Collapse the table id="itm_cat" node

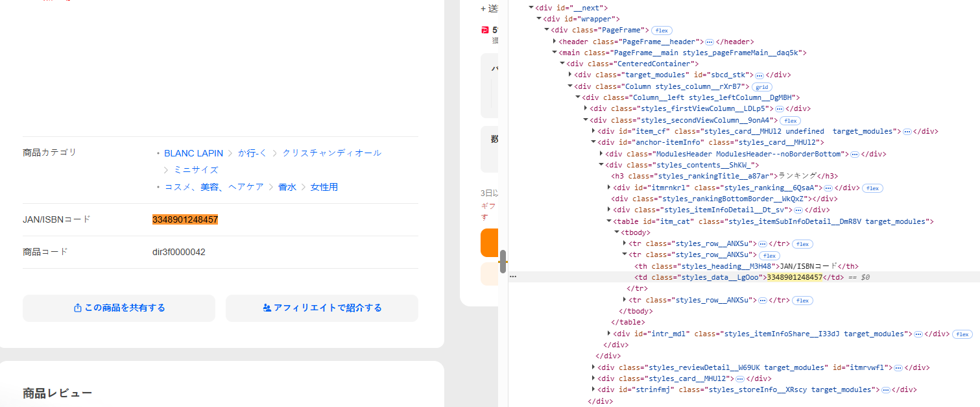click(x=609, y=221)
